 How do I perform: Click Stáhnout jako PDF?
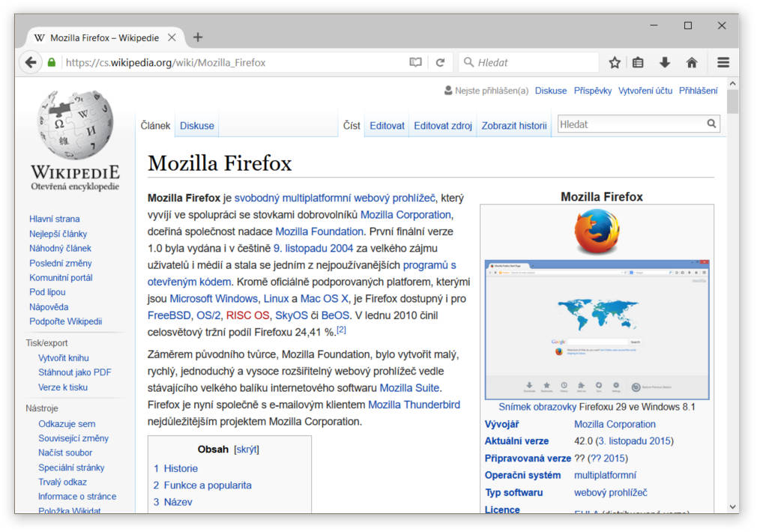point(75,372)
